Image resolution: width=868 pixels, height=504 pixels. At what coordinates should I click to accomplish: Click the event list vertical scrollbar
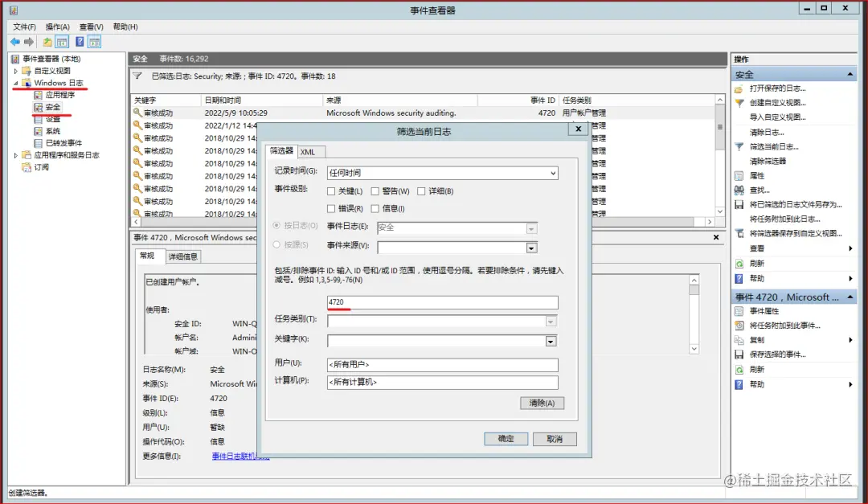(719, 156)
